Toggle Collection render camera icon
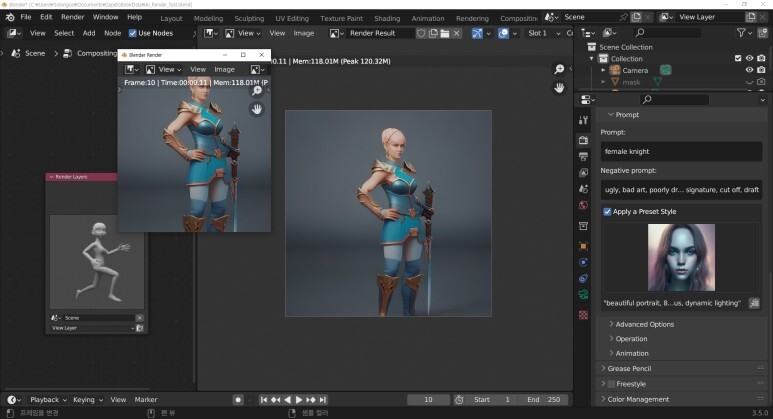Viewport: 773px width, 419px height. point(762,58)
